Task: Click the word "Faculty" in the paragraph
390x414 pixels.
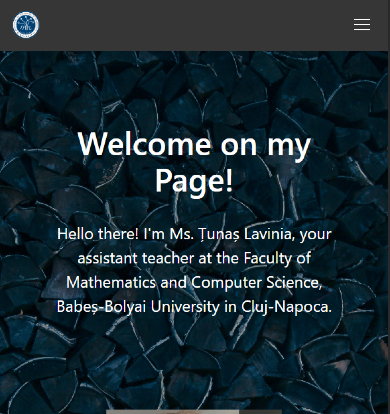Action: coord(268,258)
